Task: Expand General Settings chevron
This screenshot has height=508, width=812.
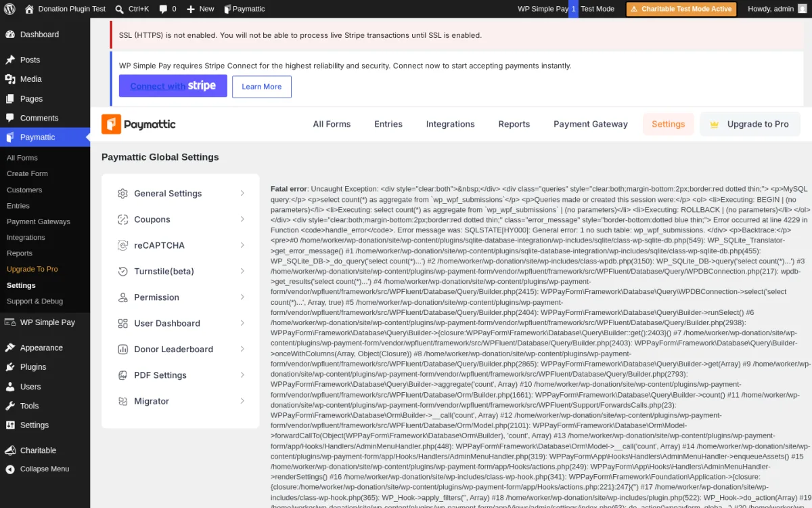Action: point(242,194)
